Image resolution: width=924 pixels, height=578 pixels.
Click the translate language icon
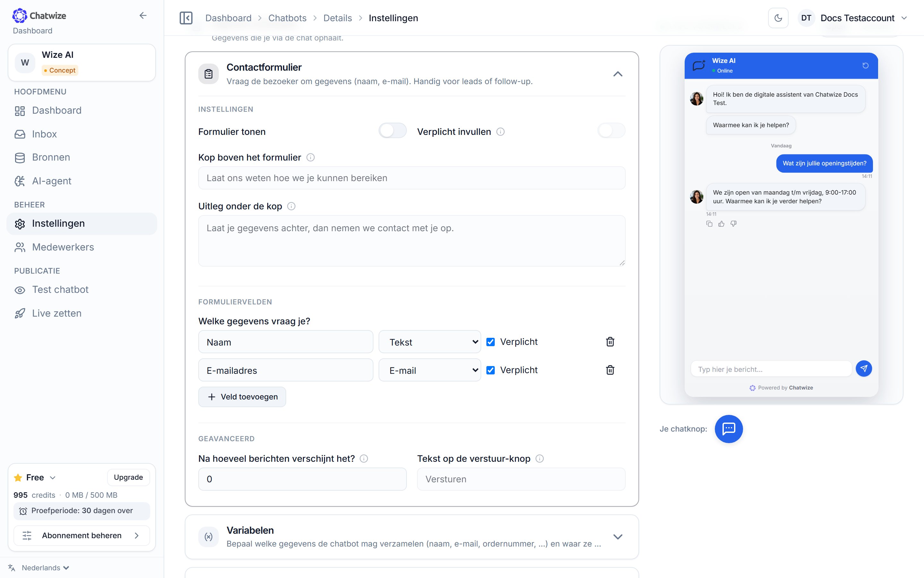(x=12, y=568)
